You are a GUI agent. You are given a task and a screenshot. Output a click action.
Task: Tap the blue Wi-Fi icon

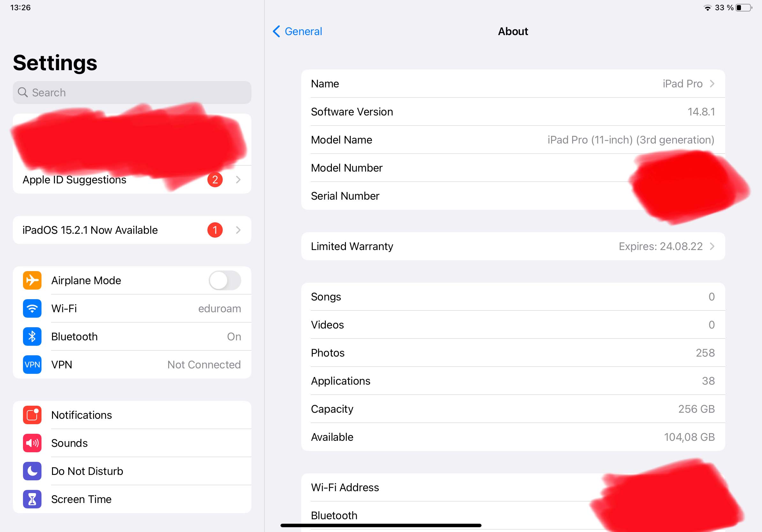point(32,308)
